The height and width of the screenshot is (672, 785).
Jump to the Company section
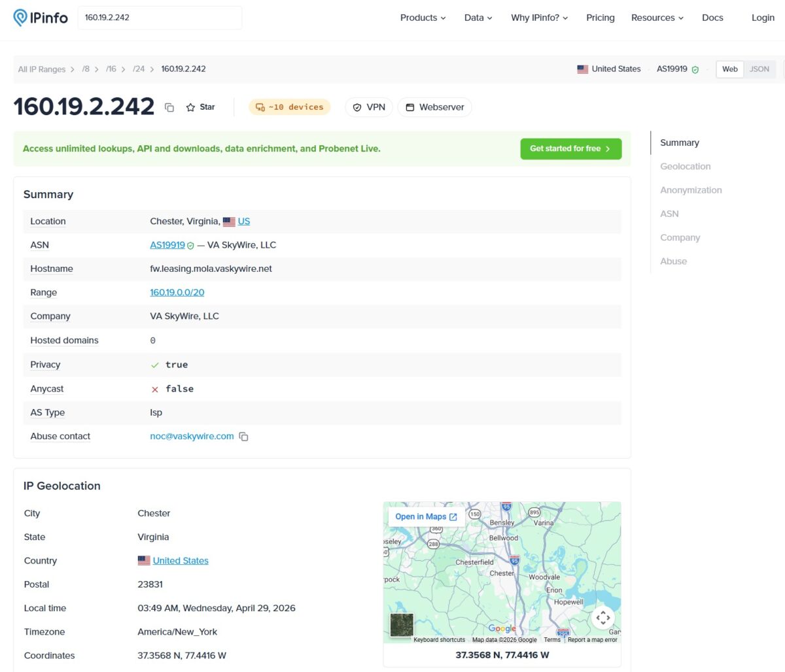coord(680,238)
